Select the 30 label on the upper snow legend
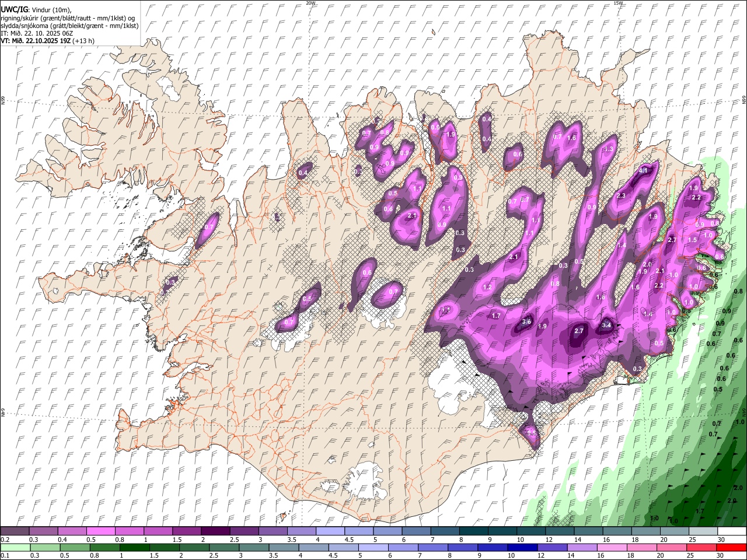The height and width of the screenshot is (560, 747). tap(721, 540)
